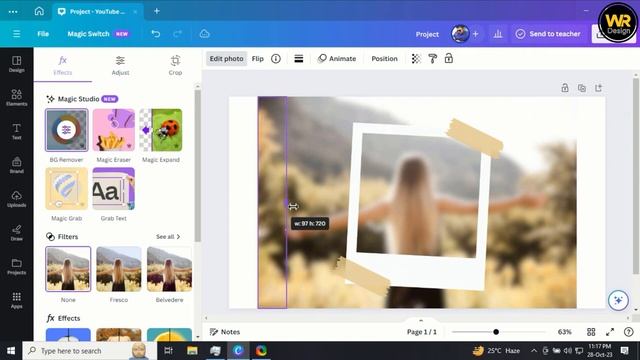Click the Edit photo button
Image resolution: width=640 pixels, height=360 pixels.
[x=227, y=59]
